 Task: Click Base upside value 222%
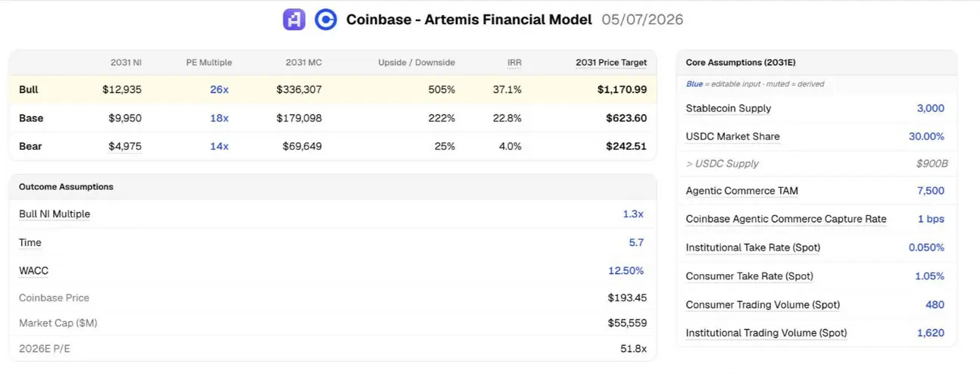click(x=442, y=118)
